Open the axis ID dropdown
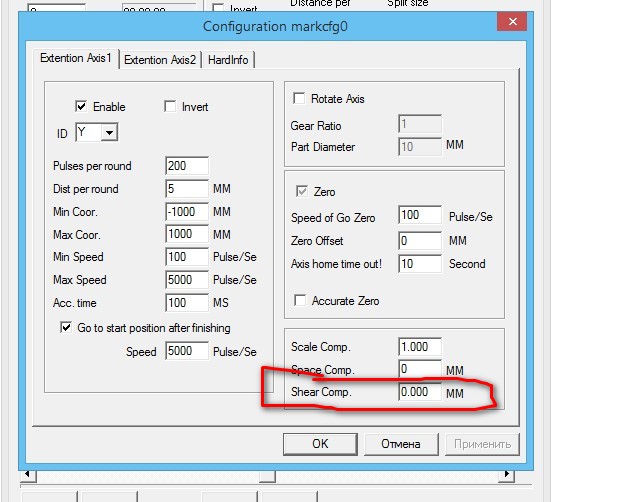The height and width of the screenshot is (502, 637). 110,132
